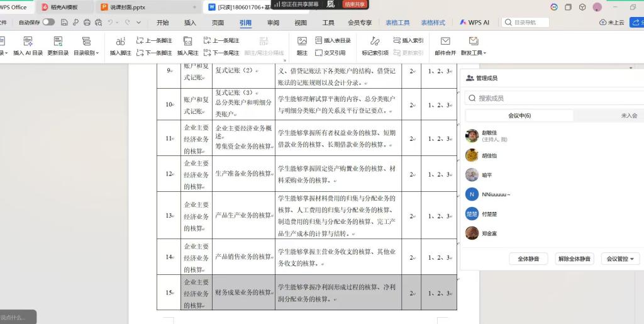Click the 结束共享 stop sharing button
The height and width of the screenshot is (324, 644).
click(355, 4)
